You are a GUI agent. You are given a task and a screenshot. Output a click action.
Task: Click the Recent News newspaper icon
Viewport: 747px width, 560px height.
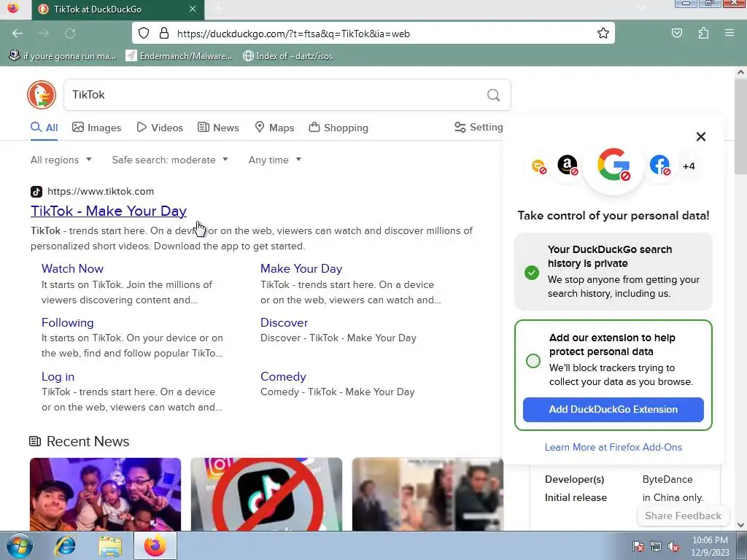(x=35, y=441)
